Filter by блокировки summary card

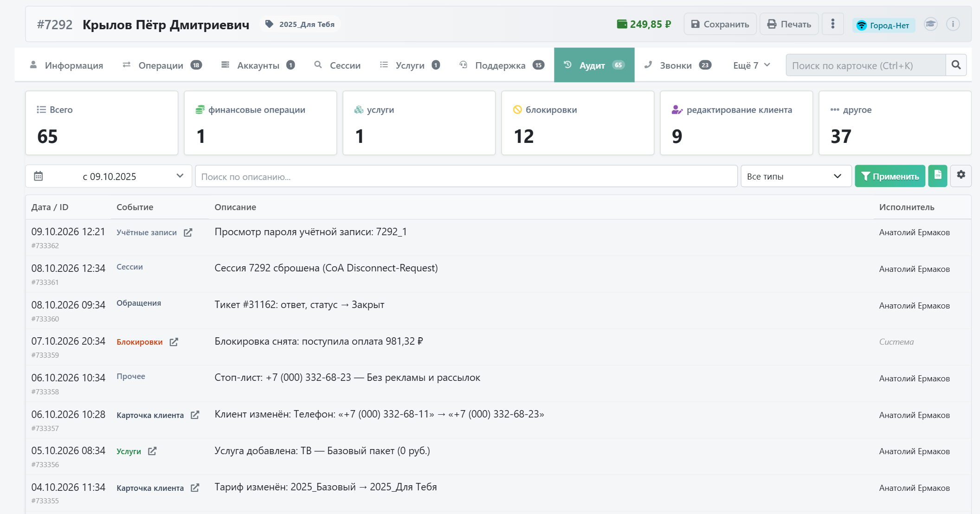pyautogui.click(x=578, y=123)
